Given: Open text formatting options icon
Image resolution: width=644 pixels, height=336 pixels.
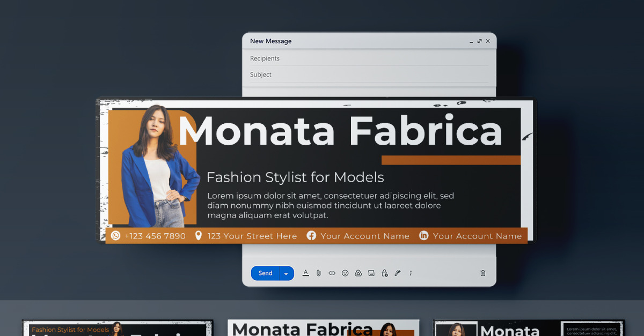Looking at the screenshot, I should [305, 273].
